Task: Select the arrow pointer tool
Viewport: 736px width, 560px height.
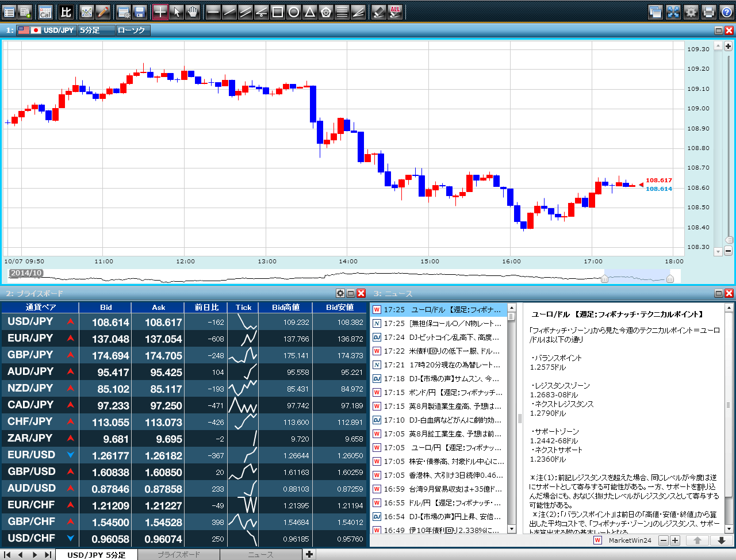Action: pos(177,11)
